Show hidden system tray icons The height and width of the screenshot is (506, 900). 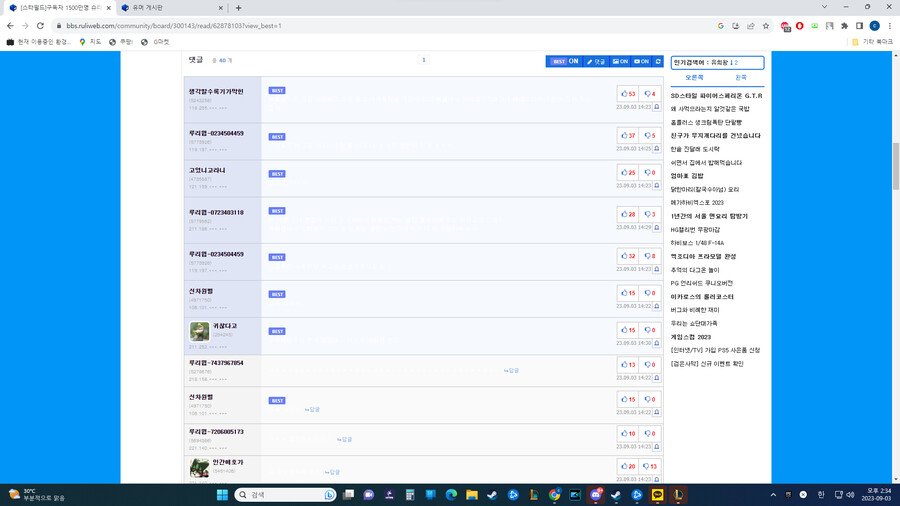point(773,495)
